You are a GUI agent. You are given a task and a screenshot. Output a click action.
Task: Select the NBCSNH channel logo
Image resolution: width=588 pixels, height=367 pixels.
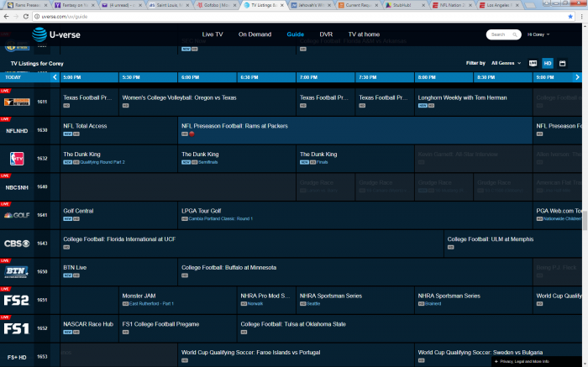click(17, 187)
